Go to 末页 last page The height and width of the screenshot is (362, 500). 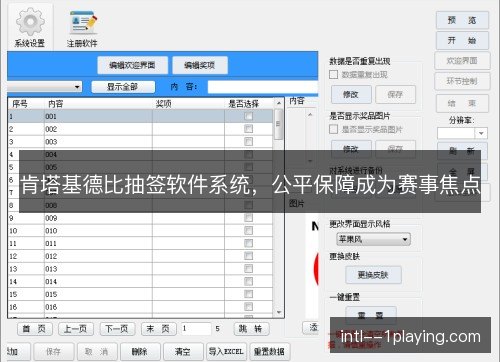pos(159,329)
